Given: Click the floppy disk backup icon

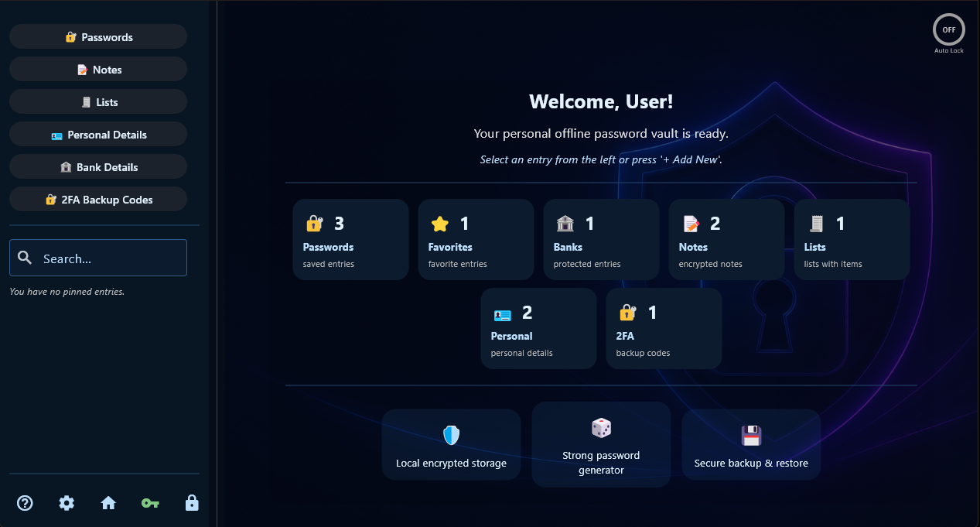Looking at the screenshot, I should click(x=751, y=435).
